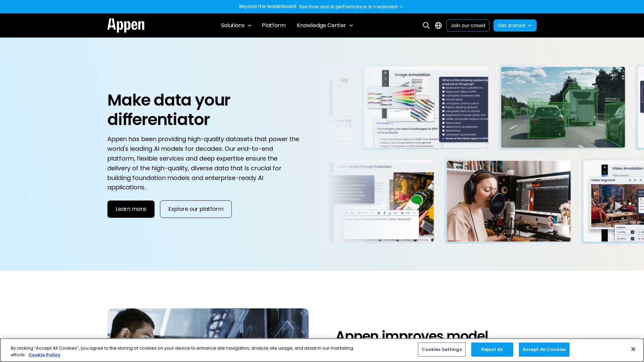The width and height of the screenshot is (644, 362).
Task: Open the Cookie Policy link
Action: [x=44, y=355]
